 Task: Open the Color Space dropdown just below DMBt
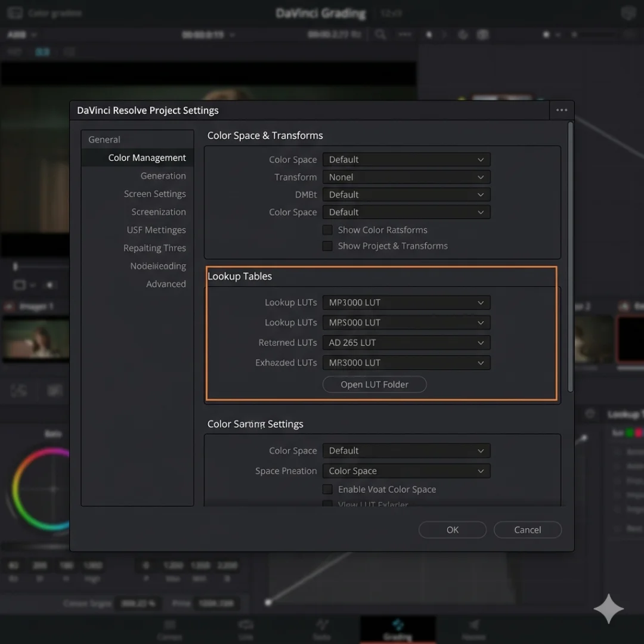(406, 212)
